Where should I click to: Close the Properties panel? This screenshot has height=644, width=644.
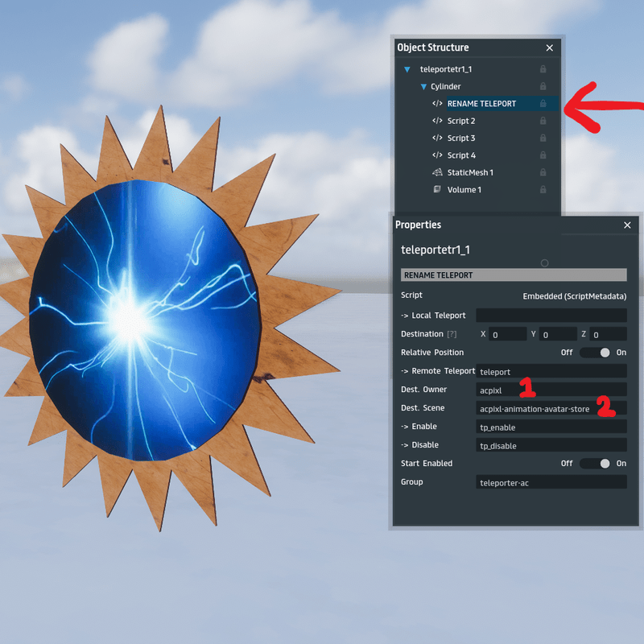[627, 225]
